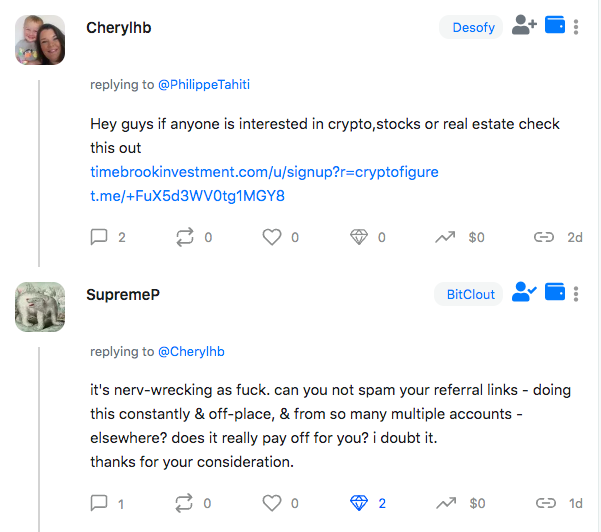
Task: Click the BitClout badge on SupremeP's post
Action: (x=470, y=294)
